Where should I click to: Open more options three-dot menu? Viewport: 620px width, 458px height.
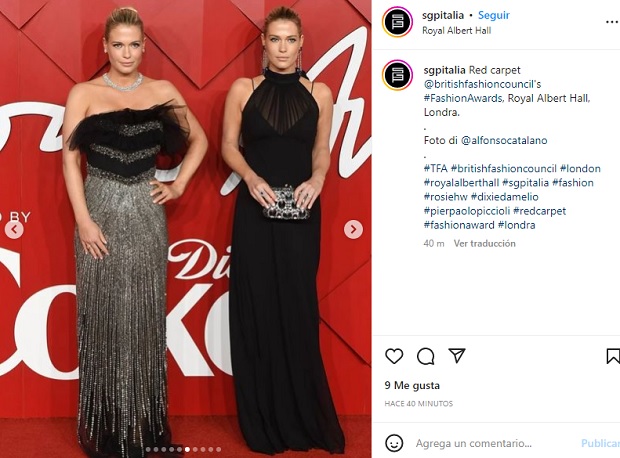pos(612,22)
